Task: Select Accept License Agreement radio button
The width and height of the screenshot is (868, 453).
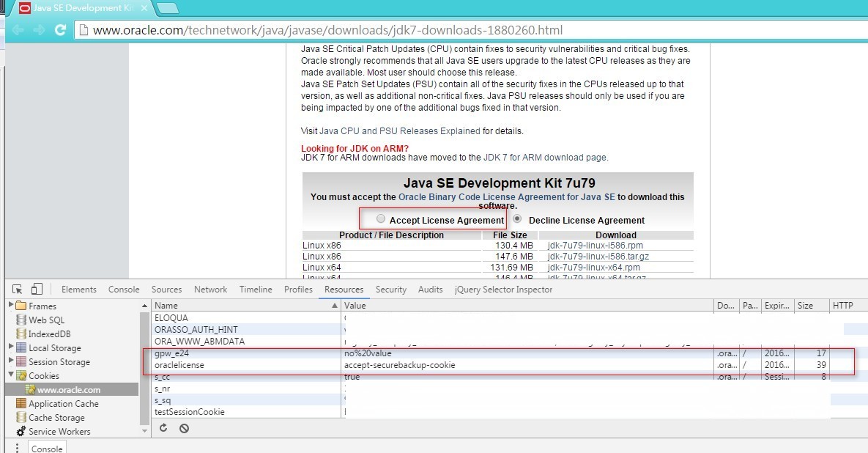Action: click(381, 218)
